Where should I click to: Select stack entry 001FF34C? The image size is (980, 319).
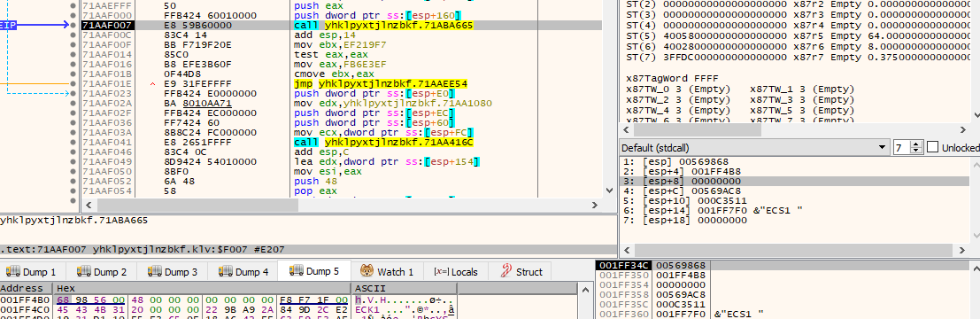coord(624,265)
